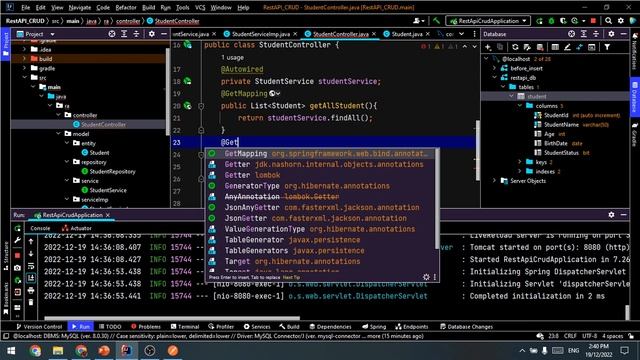Toggle scroll to end in console
The width and height of the screenshot is (640, 360).
click(x=31, y=278)
